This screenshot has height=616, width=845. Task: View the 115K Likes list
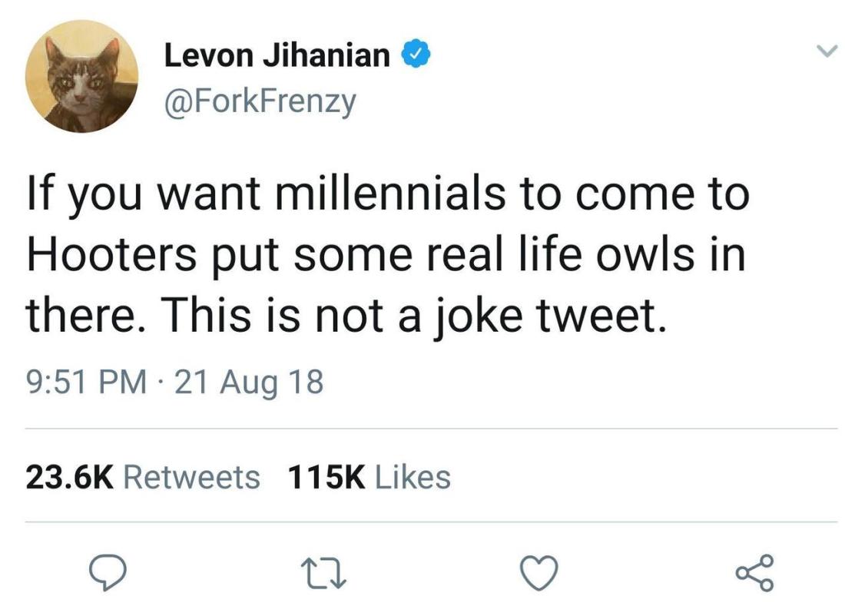(x=368, y=477)
